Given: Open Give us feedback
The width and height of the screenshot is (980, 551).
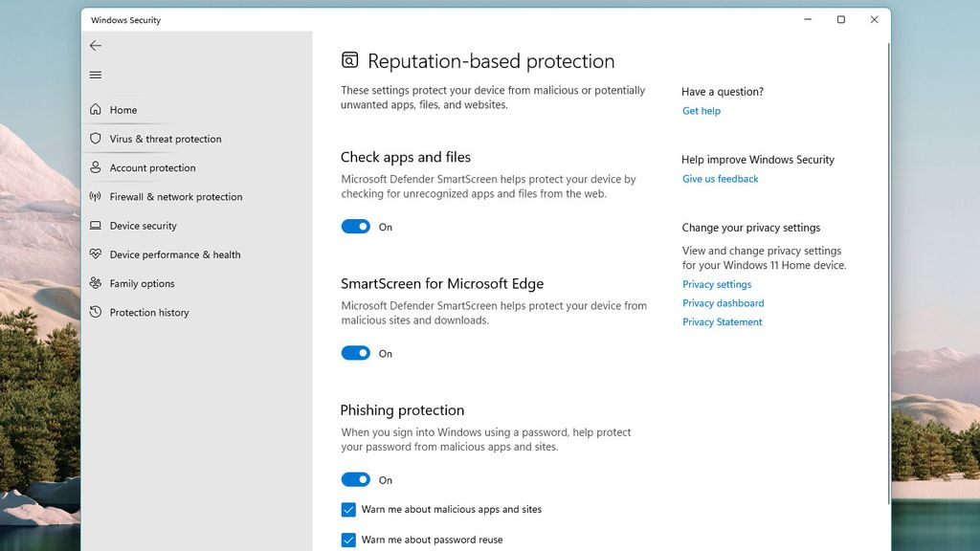Looking at the screenshot, I should coord(720,179).
